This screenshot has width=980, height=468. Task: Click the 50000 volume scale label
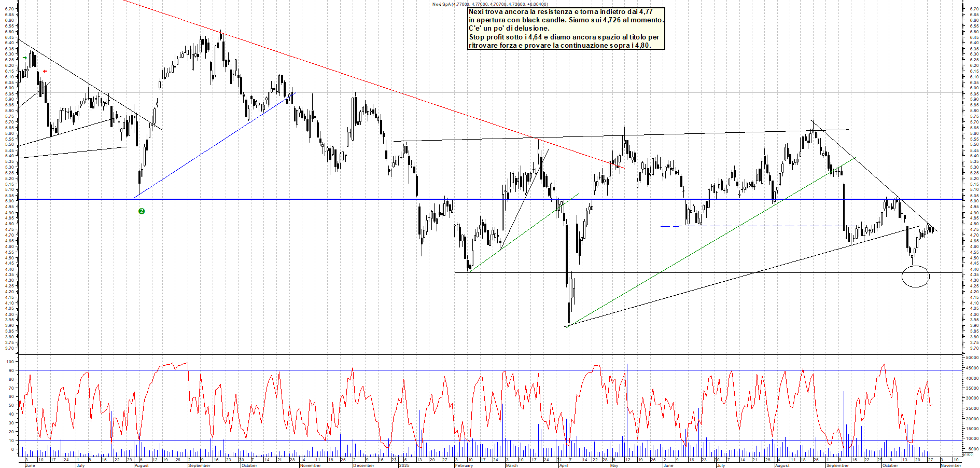coord(972,357)
